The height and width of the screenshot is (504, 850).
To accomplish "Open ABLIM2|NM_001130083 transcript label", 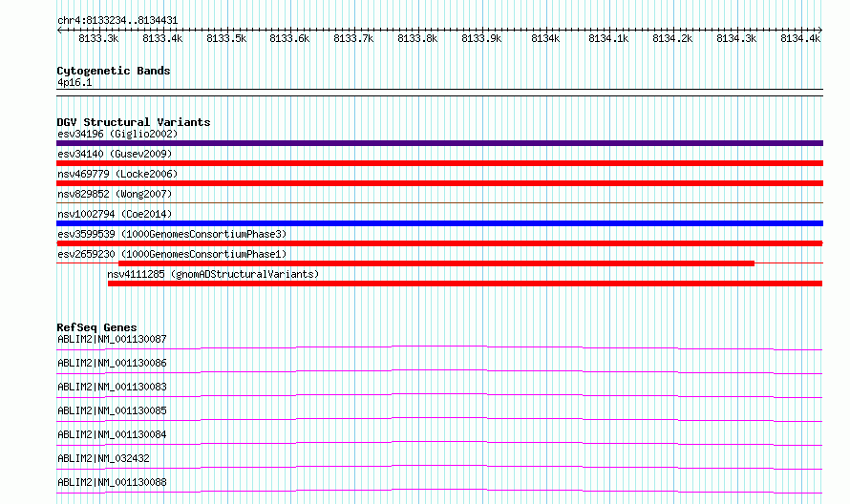I will click(x=112, y=387).
